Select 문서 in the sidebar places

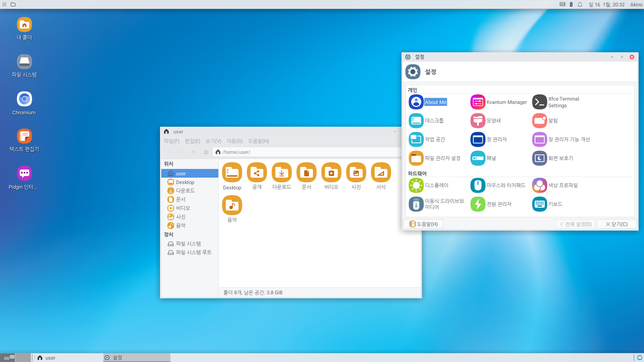(180, 199)
